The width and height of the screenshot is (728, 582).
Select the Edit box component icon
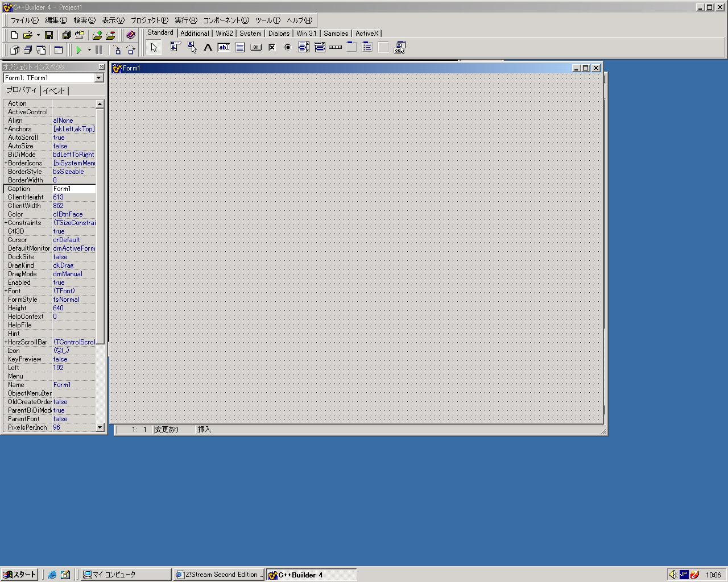[224, 47]
